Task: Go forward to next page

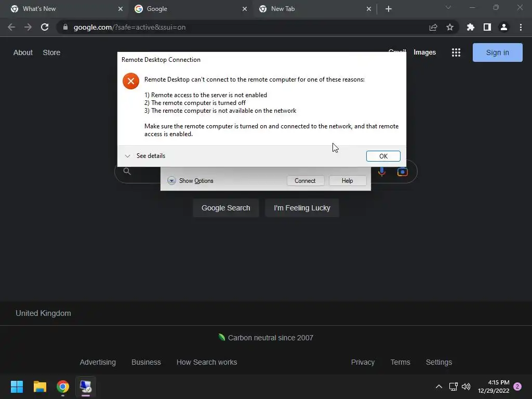Action: click(x=28, y=27)
